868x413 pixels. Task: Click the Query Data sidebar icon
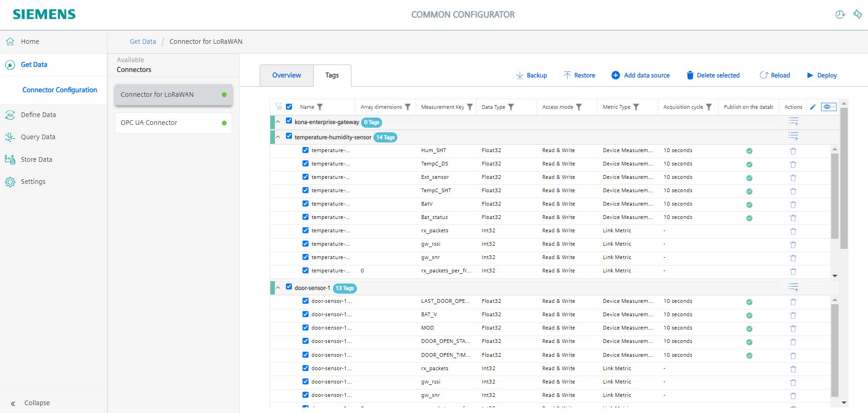10,137
